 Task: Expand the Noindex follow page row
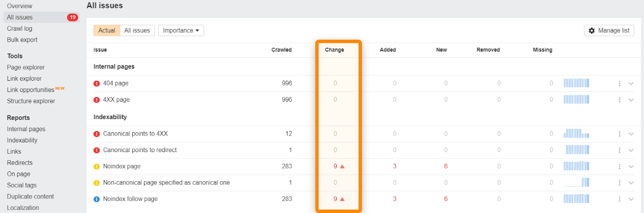[x=631, y=199]
